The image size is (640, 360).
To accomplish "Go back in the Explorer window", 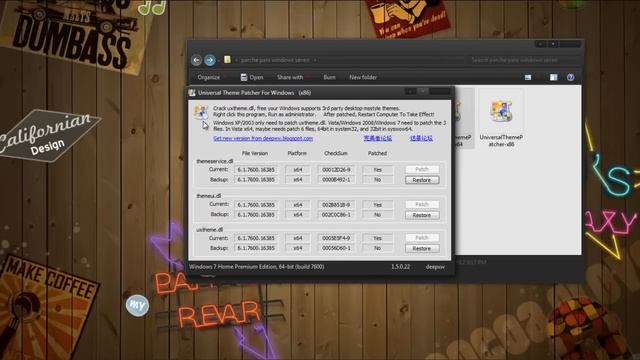I will click(x=196, y=60).
